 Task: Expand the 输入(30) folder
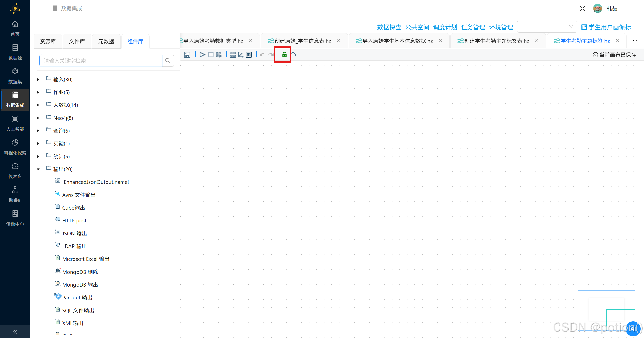pyautogui.click(x=38, y=80)
